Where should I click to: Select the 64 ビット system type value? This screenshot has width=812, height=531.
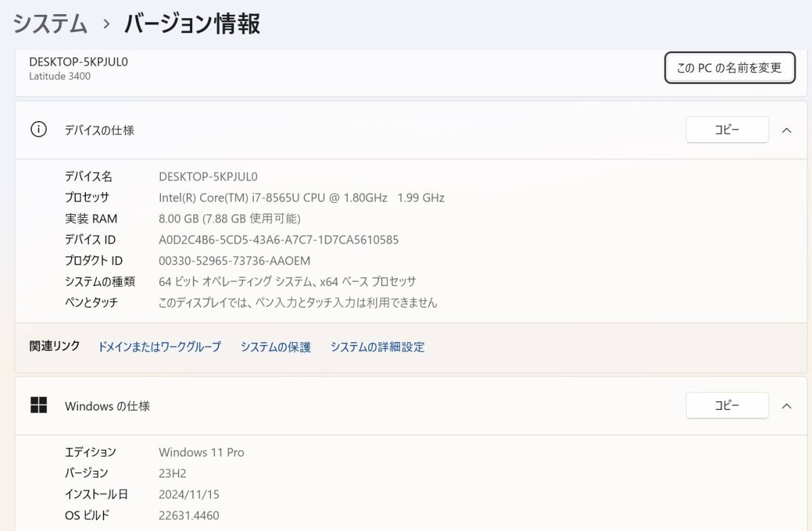click(288, 281)
